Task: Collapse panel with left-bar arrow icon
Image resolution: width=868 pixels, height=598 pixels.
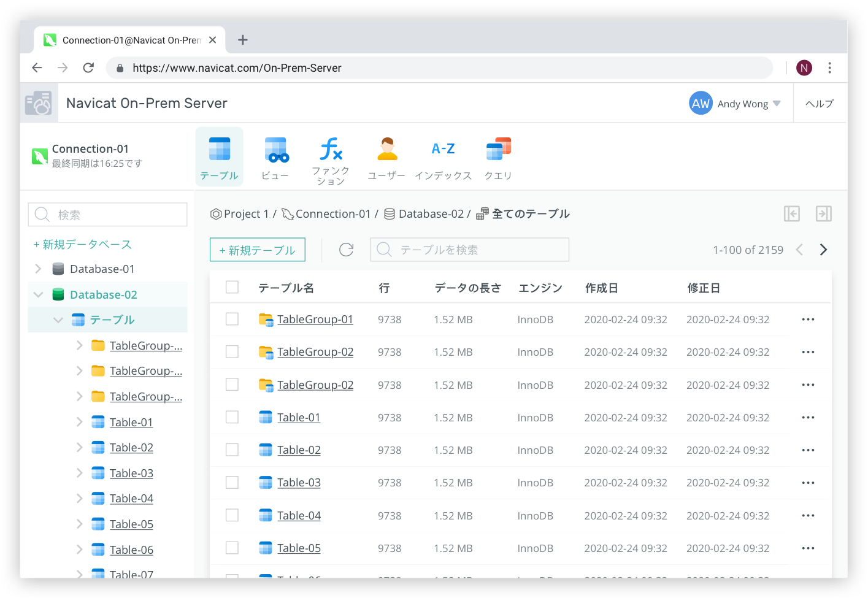Action: coord(792,213)
